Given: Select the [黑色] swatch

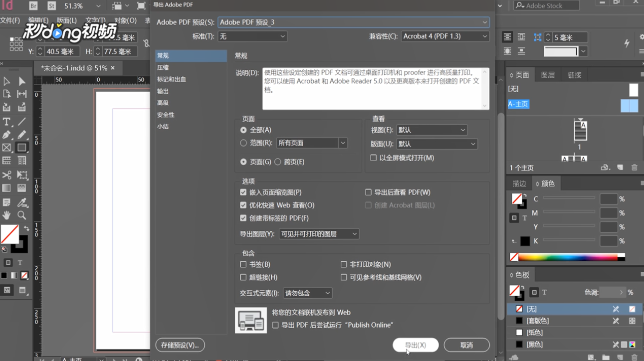Looking at the screenshot, I should (574, 345).
